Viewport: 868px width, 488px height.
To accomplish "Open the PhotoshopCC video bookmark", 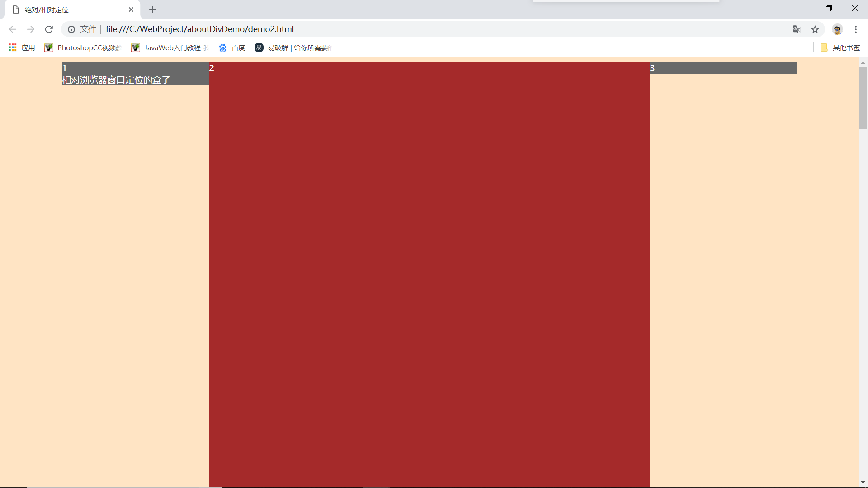I will tap(83, 47).
